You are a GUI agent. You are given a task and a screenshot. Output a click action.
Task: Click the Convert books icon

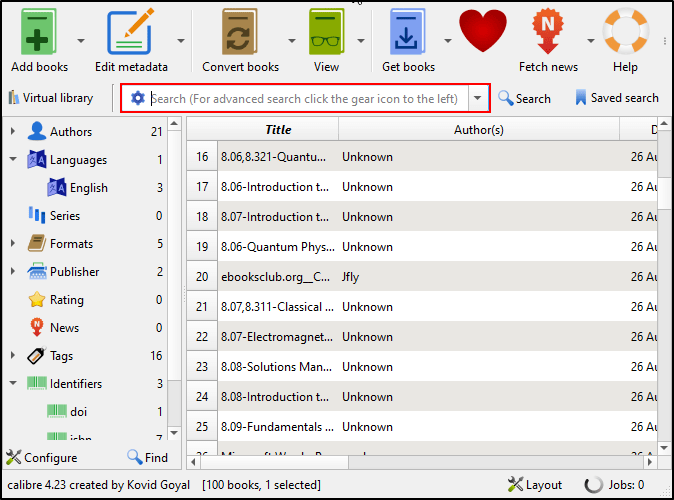[x=239, y=32]
